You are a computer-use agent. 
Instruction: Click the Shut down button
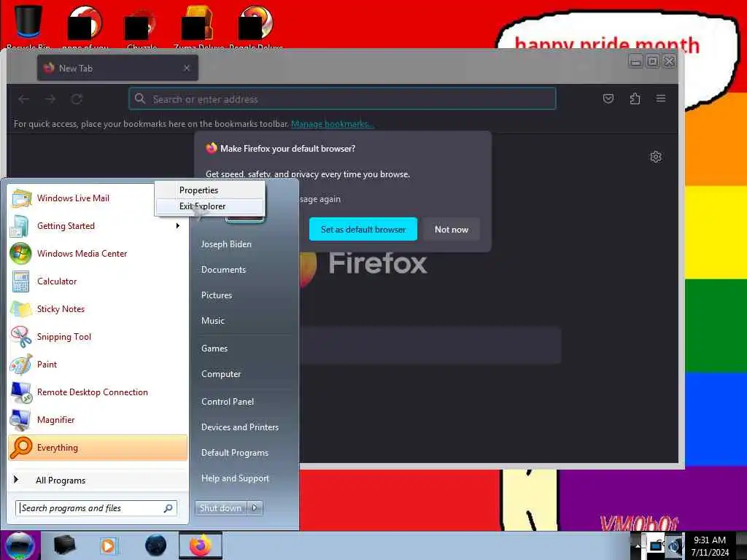pos(221,508)
